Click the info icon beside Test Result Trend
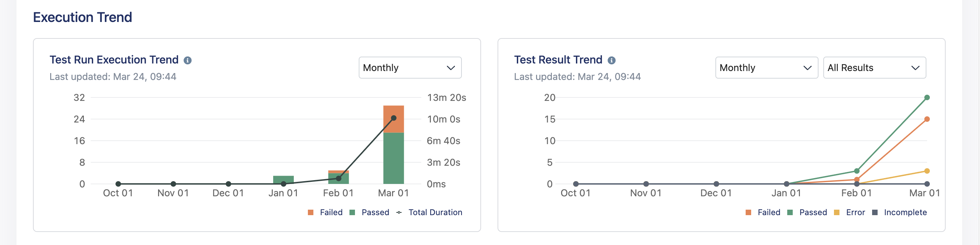The image size is (980, 245). [612, 60]
